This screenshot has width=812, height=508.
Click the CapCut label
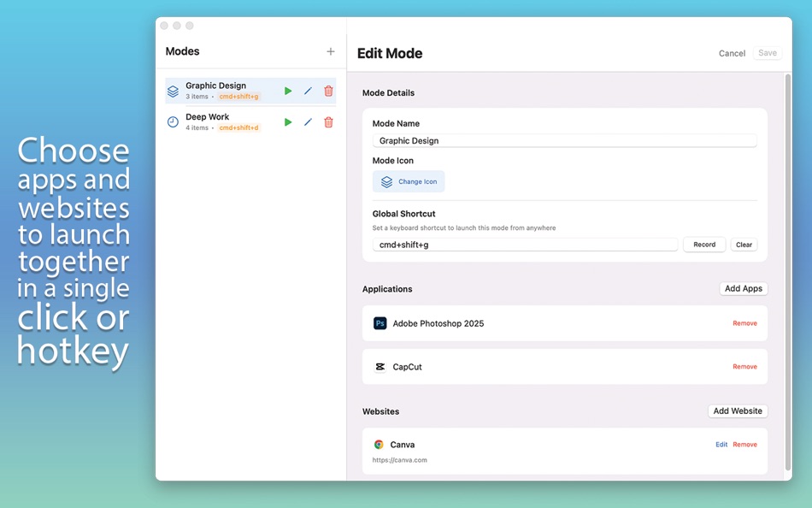pos(407,367)
